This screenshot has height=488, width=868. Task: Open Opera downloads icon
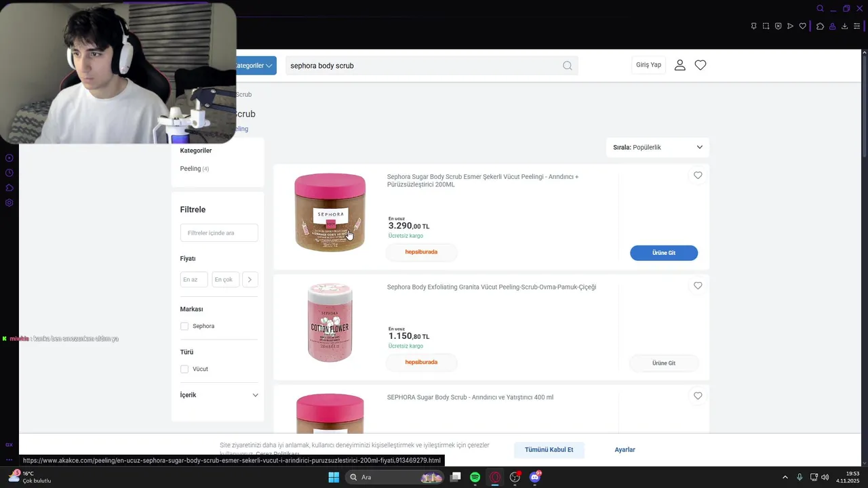(844, 26)
